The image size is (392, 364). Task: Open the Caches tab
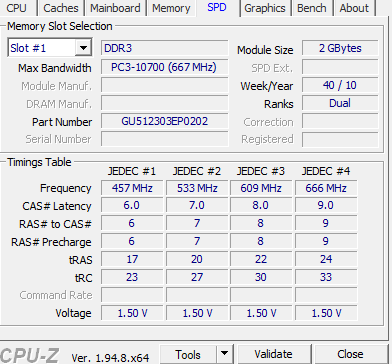tap(61, 8)
